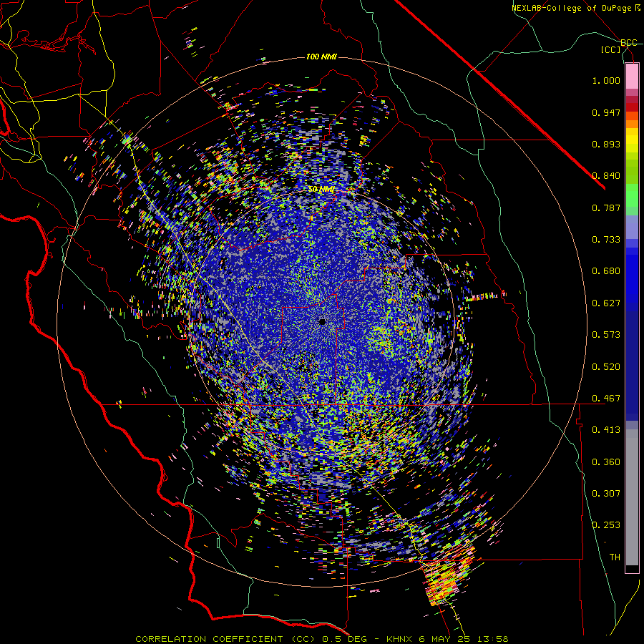Click the 0.947 scale value
Viewport: 644px width, 644px height.
(x=606, y=112)
